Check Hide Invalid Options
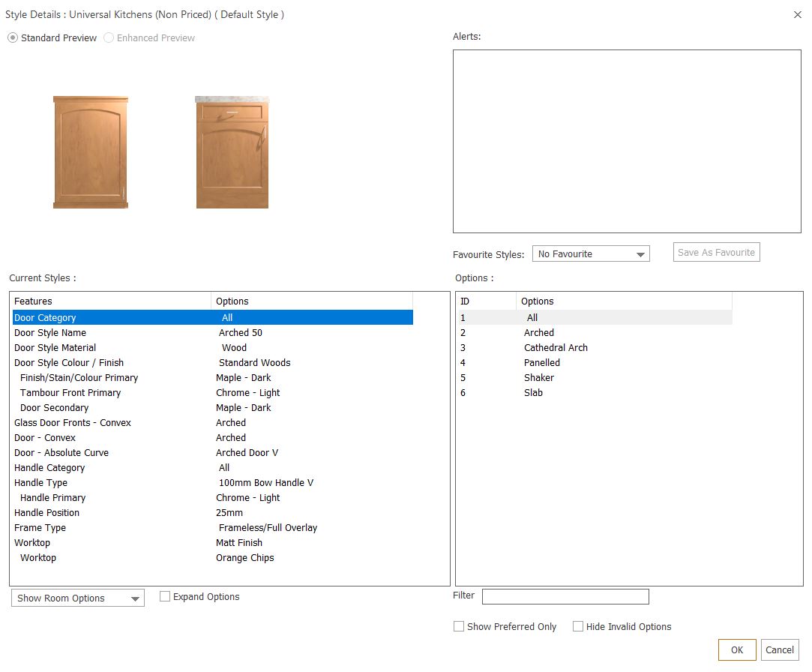 click(x=578, y=626)
